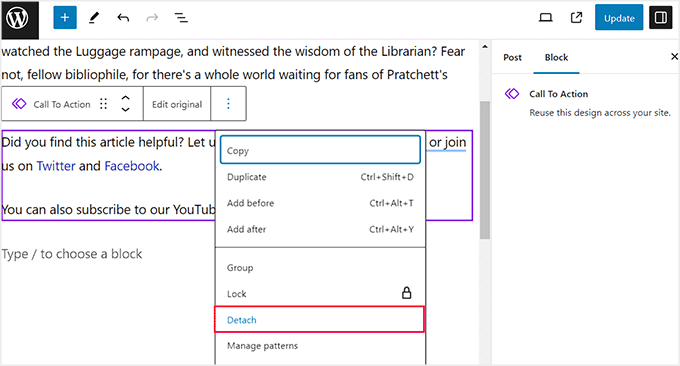This screenshot has height=366, width=680.
Task: Click 'Type / to choose a block' placeholder
Action: pyautogui.click(x=72, y=254)
